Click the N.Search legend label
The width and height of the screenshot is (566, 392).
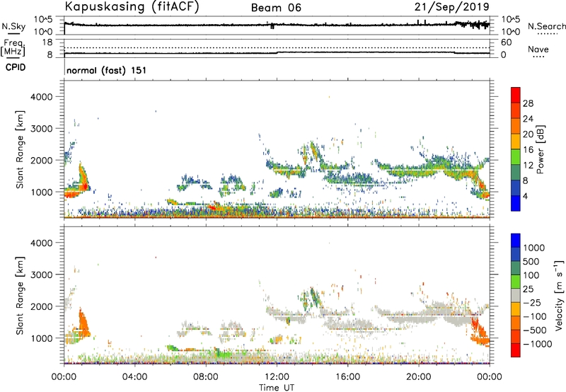[x=546, y=26]
